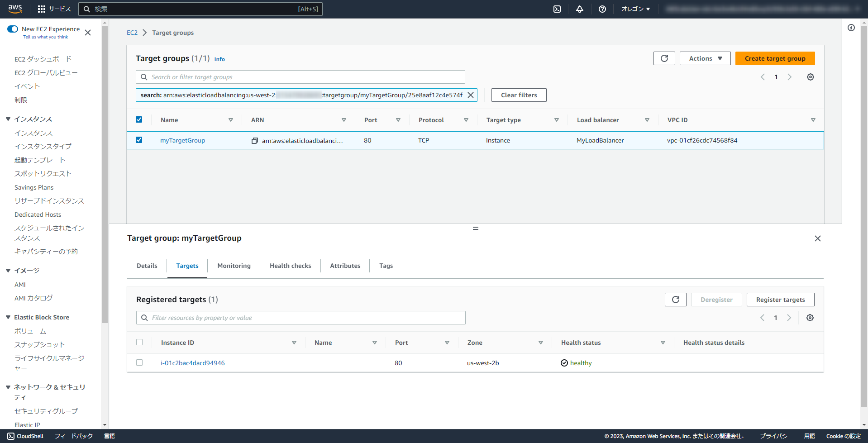Copy the myTargetGroup ARN using the copy icon
868x443 pixels.
[x=254, y=140]
